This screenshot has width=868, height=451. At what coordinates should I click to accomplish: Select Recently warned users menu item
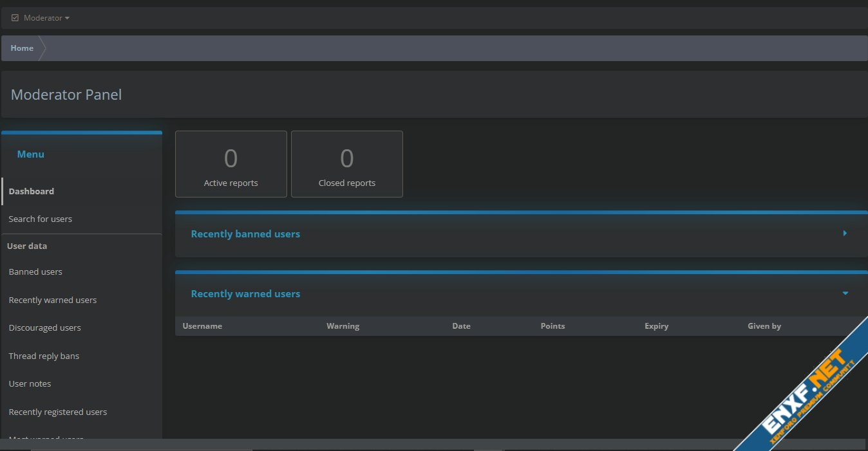tap(53, 300)
